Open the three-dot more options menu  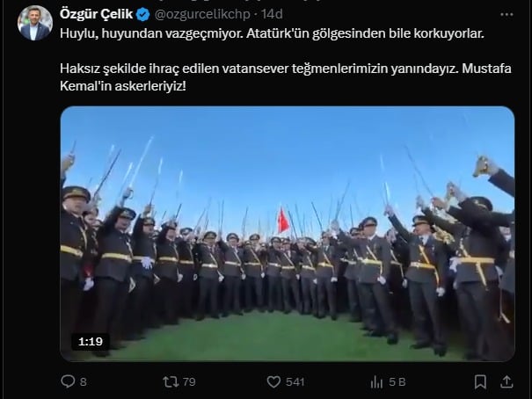[x=506, y=15]
